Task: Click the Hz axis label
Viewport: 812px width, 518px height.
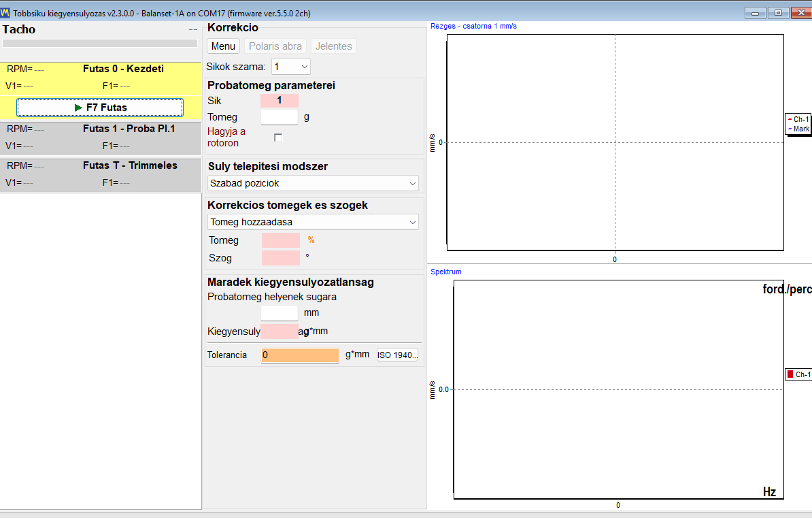Action: pos(769,491)
